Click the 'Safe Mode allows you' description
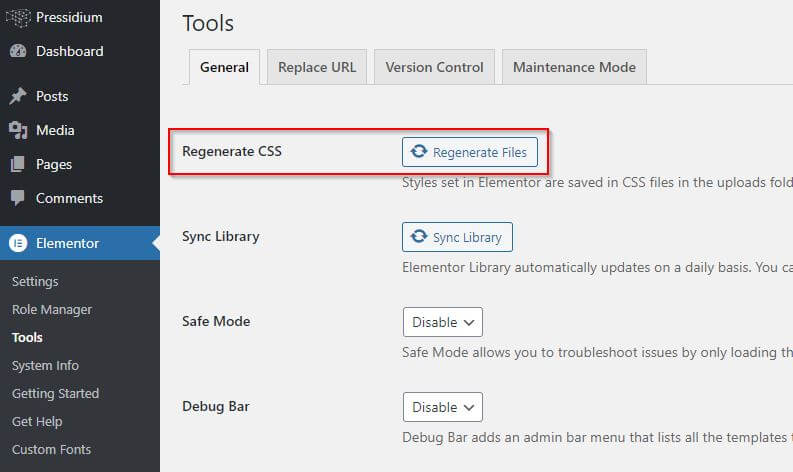Viewport: 793px width, 472px height. pos(597,352)
